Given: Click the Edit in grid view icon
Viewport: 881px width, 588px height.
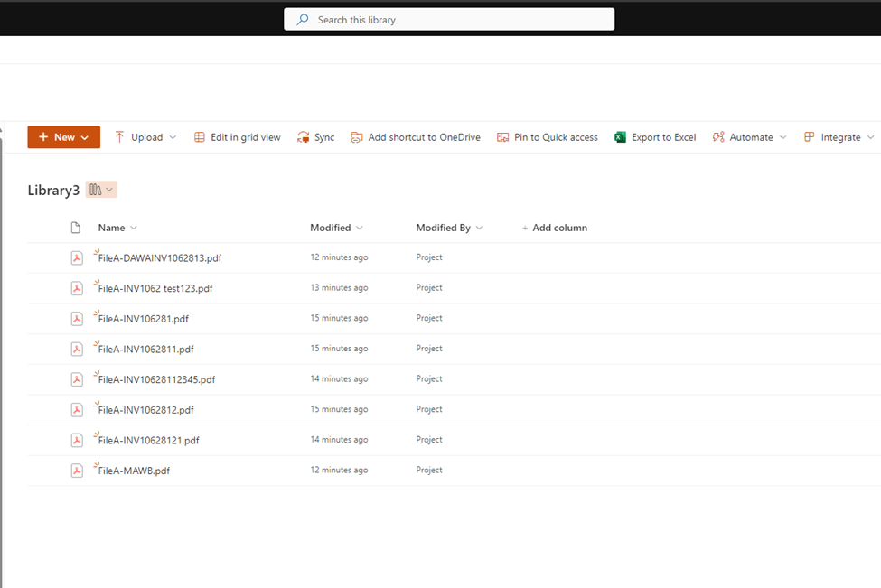Looking at the screenshot, I should [x=200, y=137].
